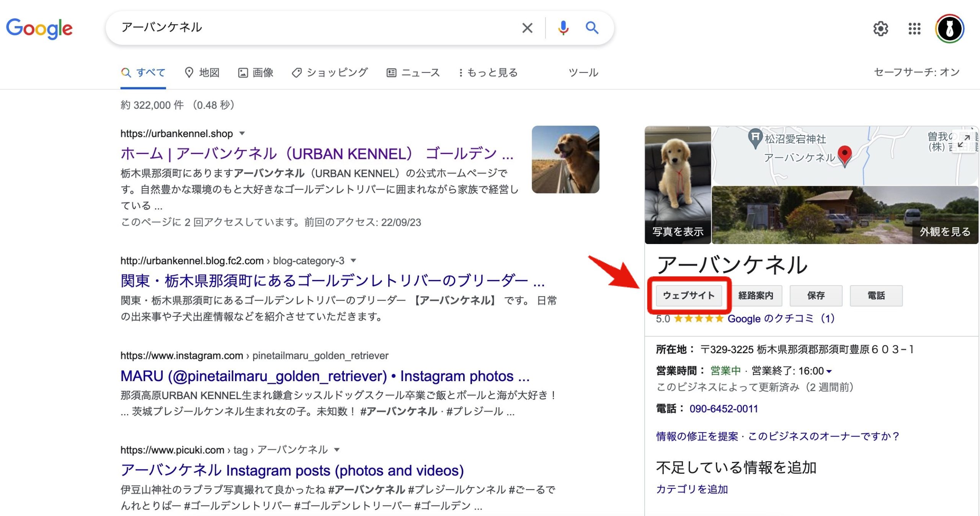Click the ウェブサイト button

click(x=689, y=295)
